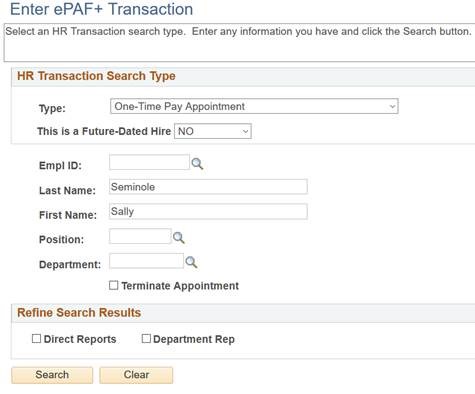Check the Terminate Appointment checkbox

113,285
